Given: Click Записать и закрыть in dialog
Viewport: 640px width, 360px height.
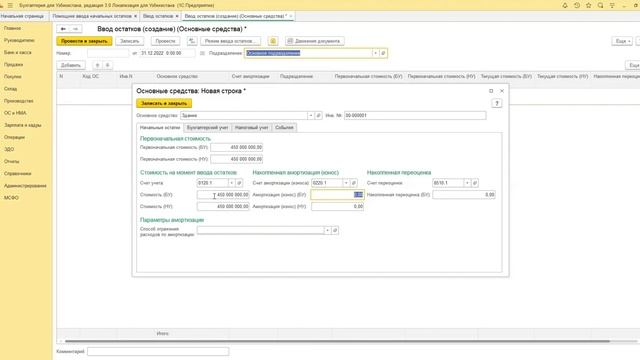Looking at the screenshot, I should 164,103.
